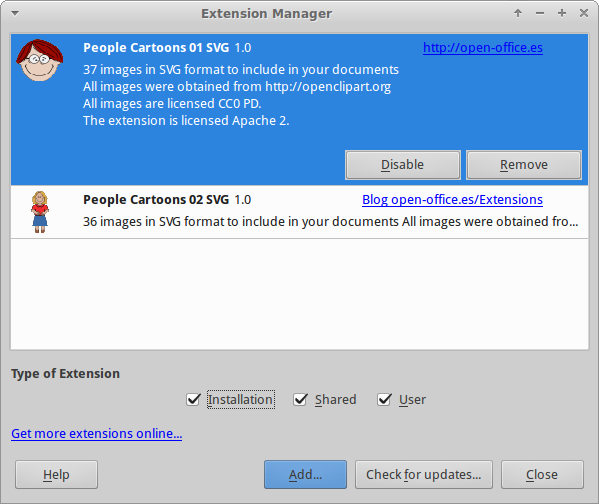The height and width of the screenshot is (504, 599).
Task: Toggle the Installation checkbox
Action: tap(193, 399)
